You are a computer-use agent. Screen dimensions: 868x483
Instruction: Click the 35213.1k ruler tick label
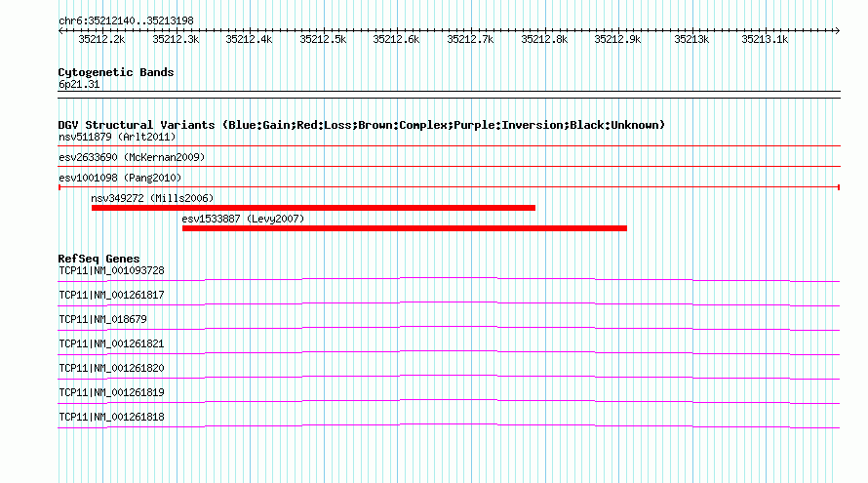pos(765,39)
